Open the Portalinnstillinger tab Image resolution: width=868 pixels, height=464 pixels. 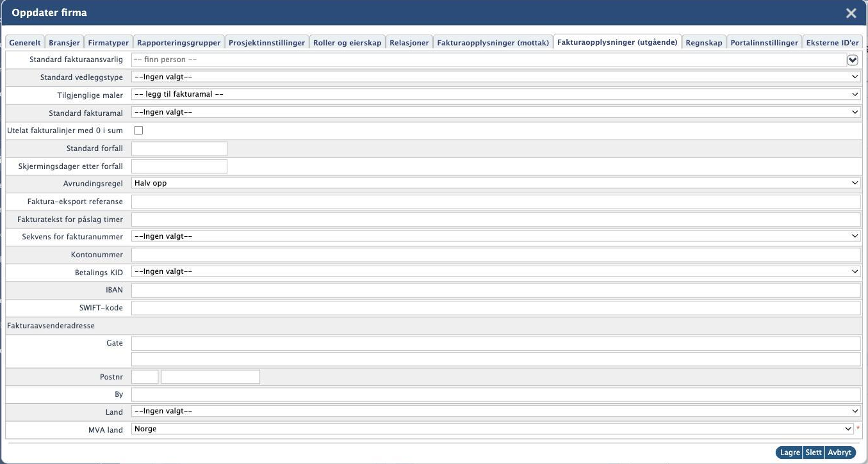coord(764,42)
